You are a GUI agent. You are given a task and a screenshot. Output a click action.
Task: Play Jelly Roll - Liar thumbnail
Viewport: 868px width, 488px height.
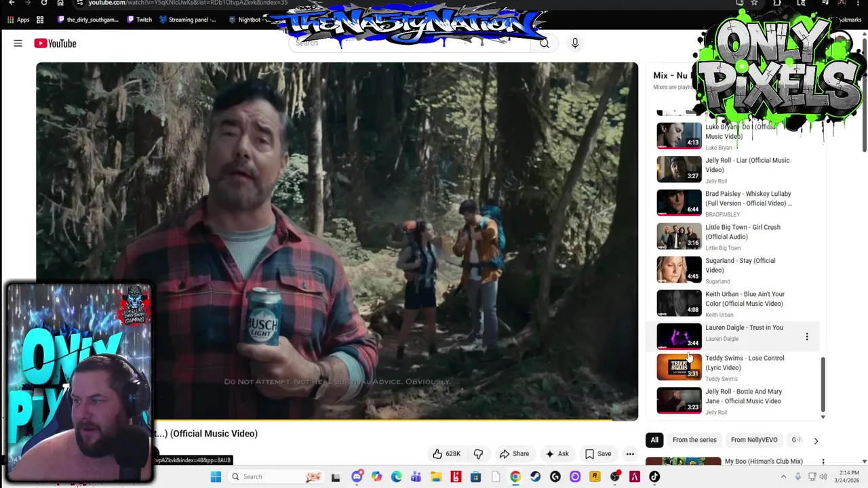pos(679,169)
